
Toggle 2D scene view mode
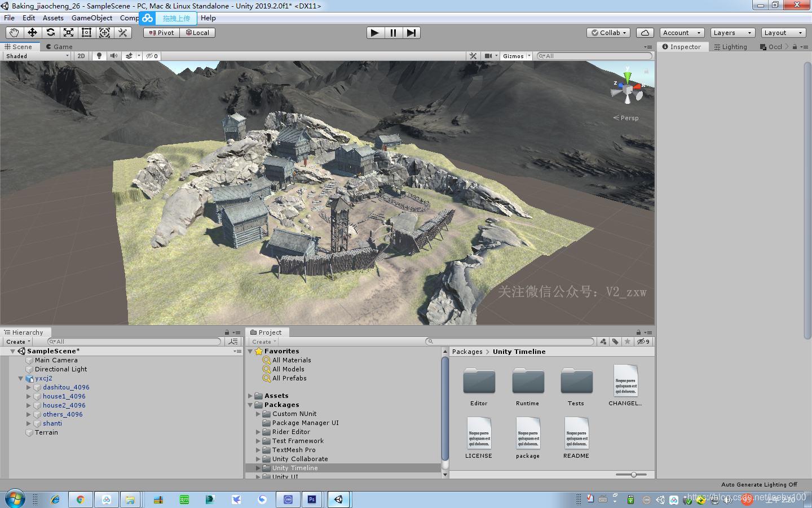(x=81, y=56)
